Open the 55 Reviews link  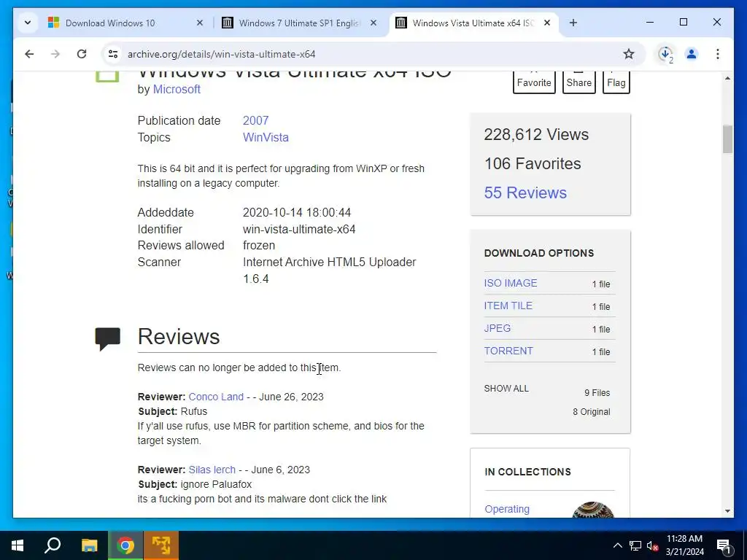[525, 192]
